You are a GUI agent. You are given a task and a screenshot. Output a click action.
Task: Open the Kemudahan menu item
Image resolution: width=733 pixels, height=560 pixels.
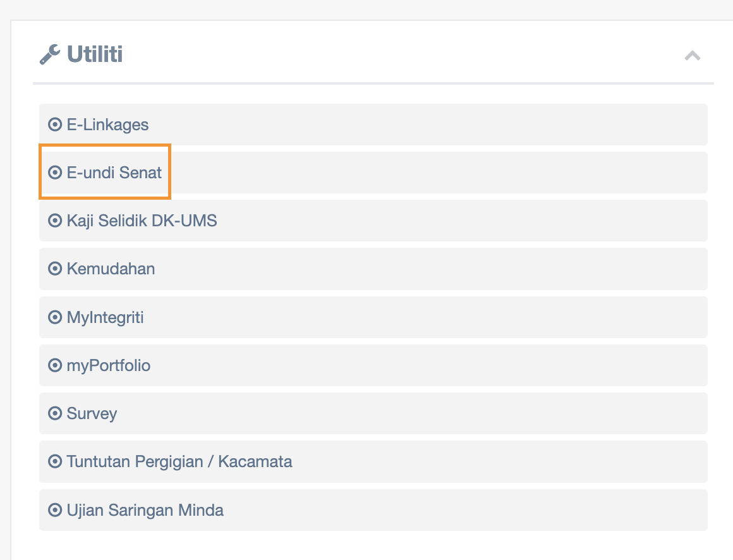(111, 269)
